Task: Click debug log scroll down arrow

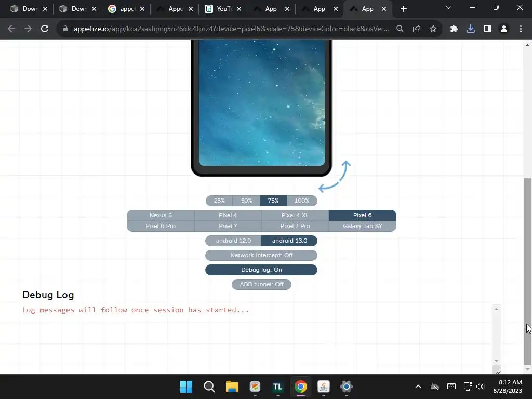Action: (x=496, y=361)
